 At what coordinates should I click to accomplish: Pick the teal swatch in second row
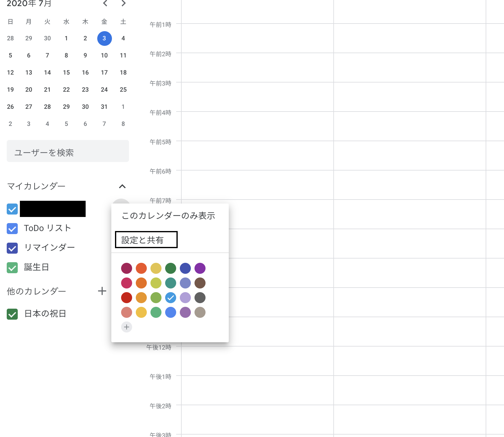pyautogui.click(x=171, y=283)
